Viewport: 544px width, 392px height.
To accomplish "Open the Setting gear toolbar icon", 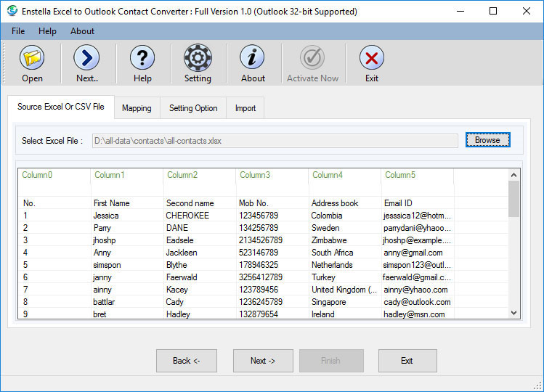I will click(198, 58).
